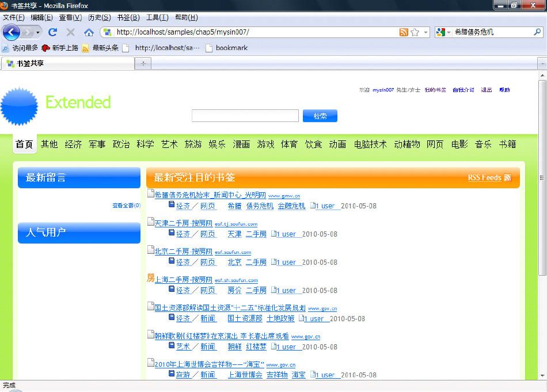Click the blue 检索 search button
Screen dimensions: 547x392
coord(320,116)
